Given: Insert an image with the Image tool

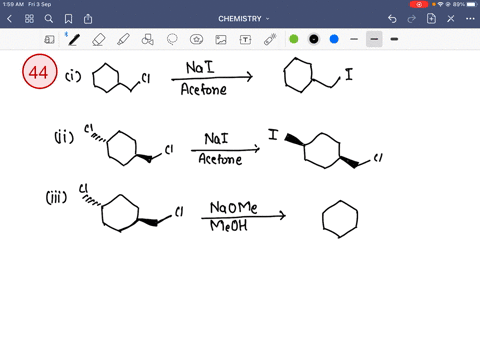Looking at the screenshot, I should 221,39.
